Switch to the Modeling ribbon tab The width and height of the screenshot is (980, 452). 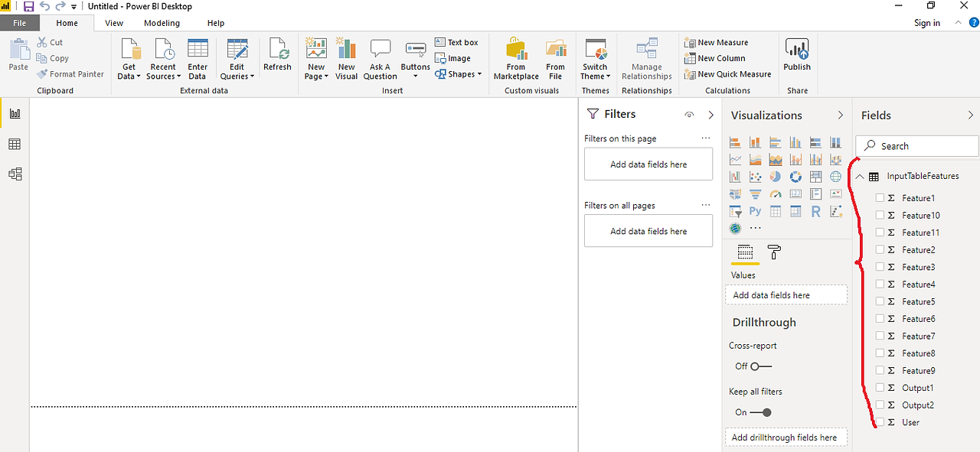point(162,23)
